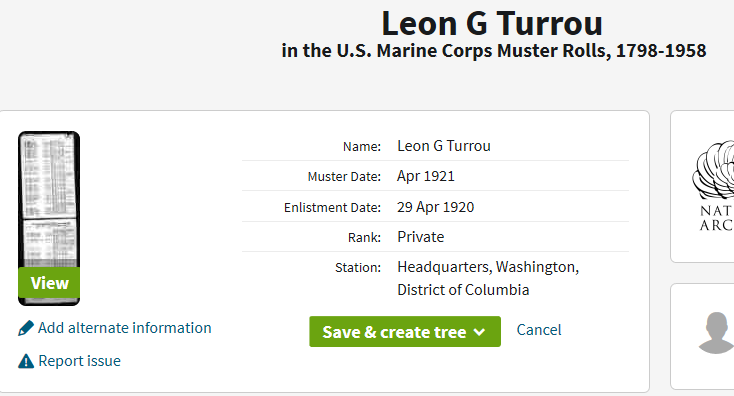This screenshot has height=396, width=734.
Task: Click the Save & create tree button
Action: coord(405,331)
